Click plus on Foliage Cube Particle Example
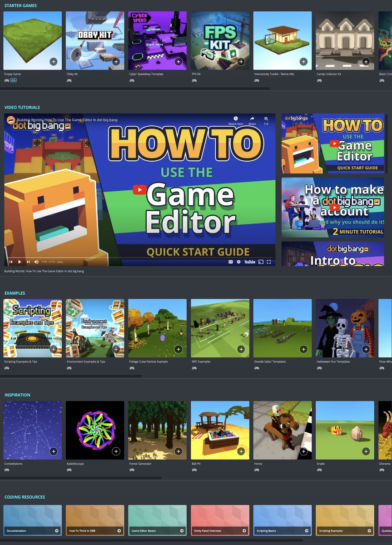 coord(179,349)
